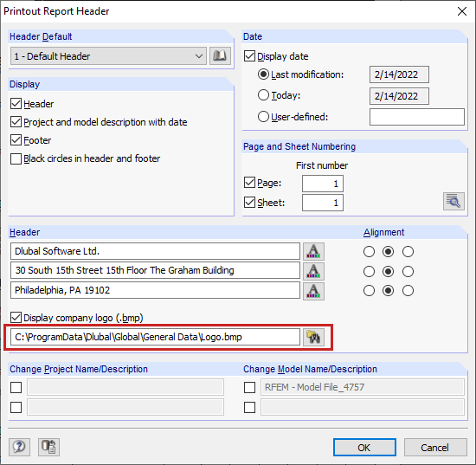This screenshot has width=476, height=465.
Task: Enable second Change Model Description checkbox
Action: [249, 407]
